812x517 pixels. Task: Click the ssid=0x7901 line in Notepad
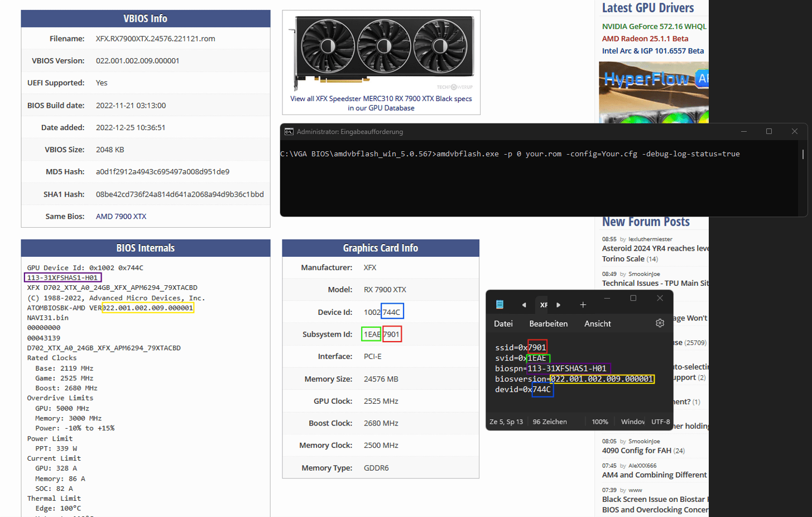521,347
